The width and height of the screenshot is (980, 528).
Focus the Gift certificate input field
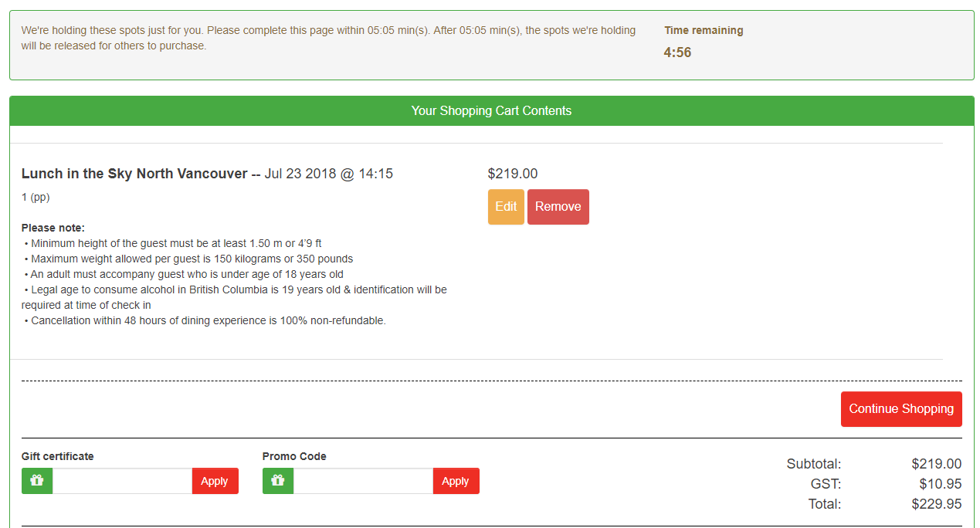point(122,481)
